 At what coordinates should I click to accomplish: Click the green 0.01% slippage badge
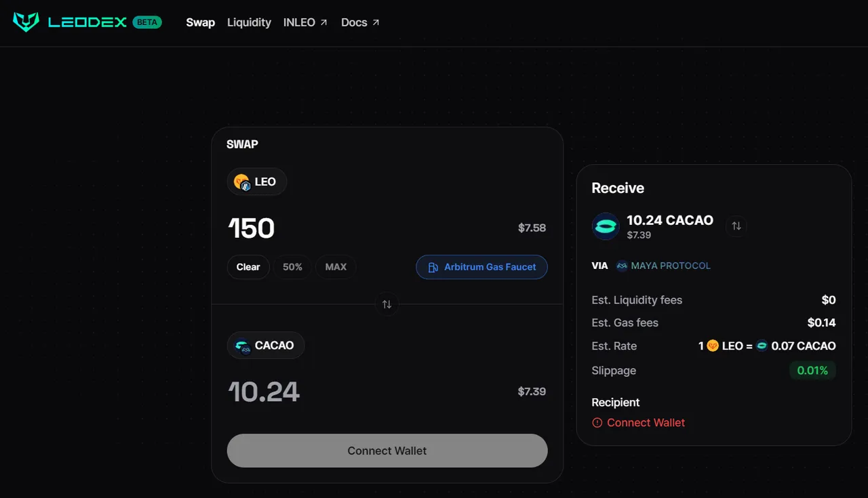[x=812, y=371]
